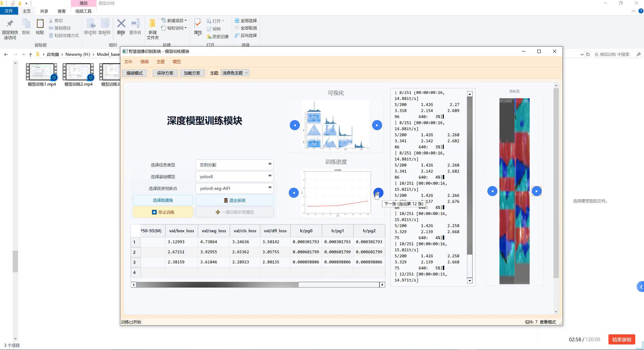
Task: Show previous image in visualization panel
Action: click(294, 125)
